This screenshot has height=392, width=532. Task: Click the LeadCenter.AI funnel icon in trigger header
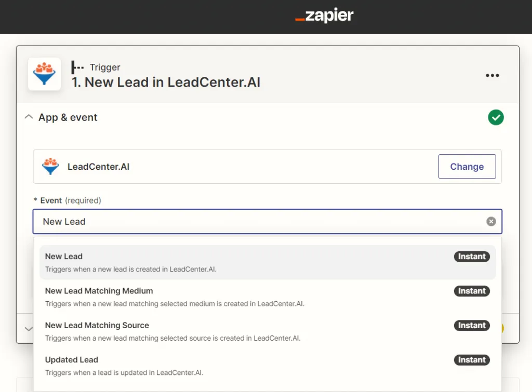(45, 74)
